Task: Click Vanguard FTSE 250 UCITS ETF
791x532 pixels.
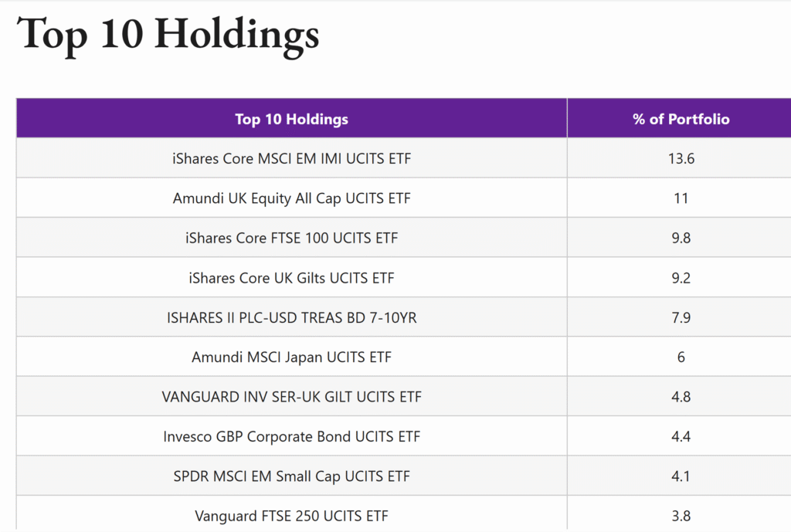Action: click(x=291, y=516)
